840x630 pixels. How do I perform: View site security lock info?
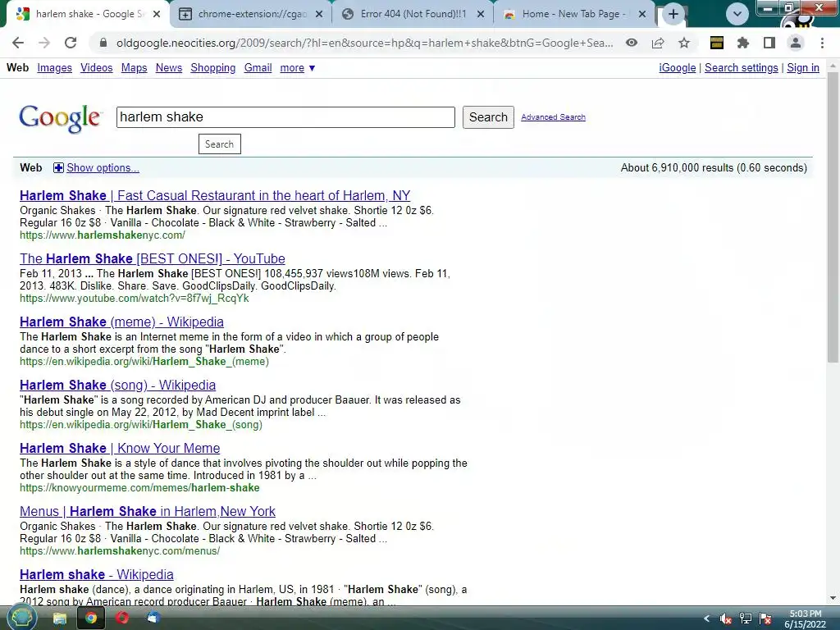pos(103,43)
